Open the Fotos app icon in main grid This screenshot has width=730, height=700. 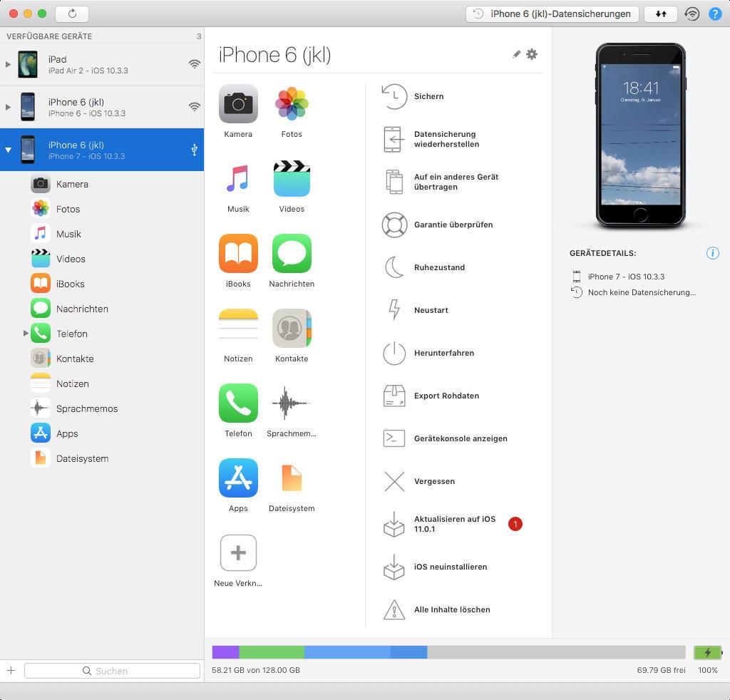pyautogui.click(x=292, y=104)
